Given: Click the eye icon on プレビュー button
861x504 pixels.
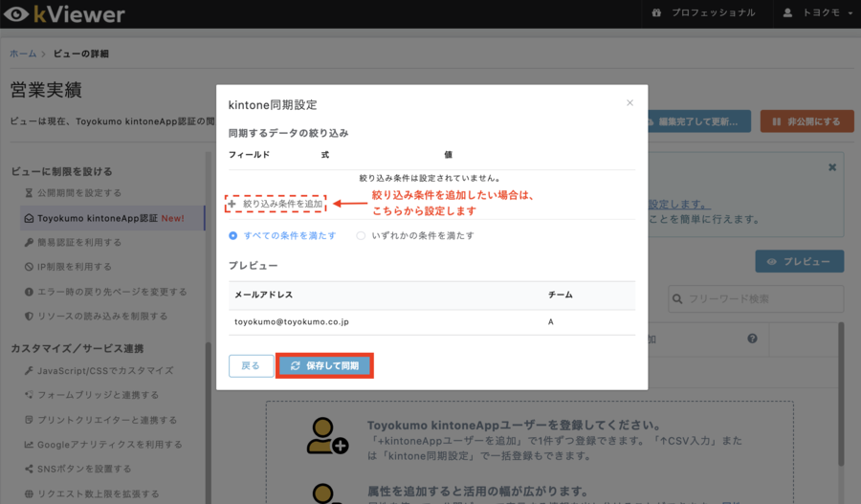Looking at the screenshot, I should coord(771,262).
